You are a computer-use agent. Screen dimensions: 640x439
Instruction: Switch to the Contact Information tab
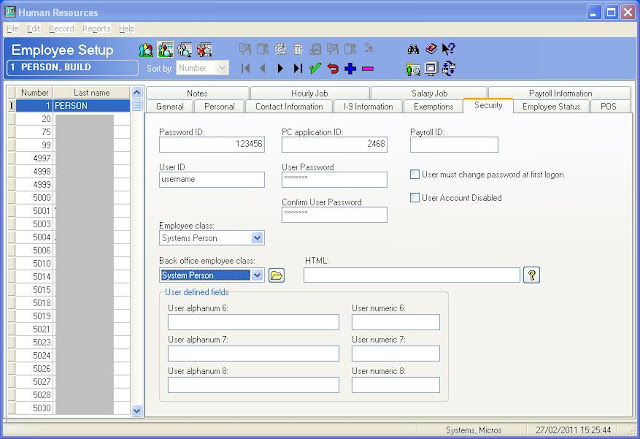click(x=289, y=106)
